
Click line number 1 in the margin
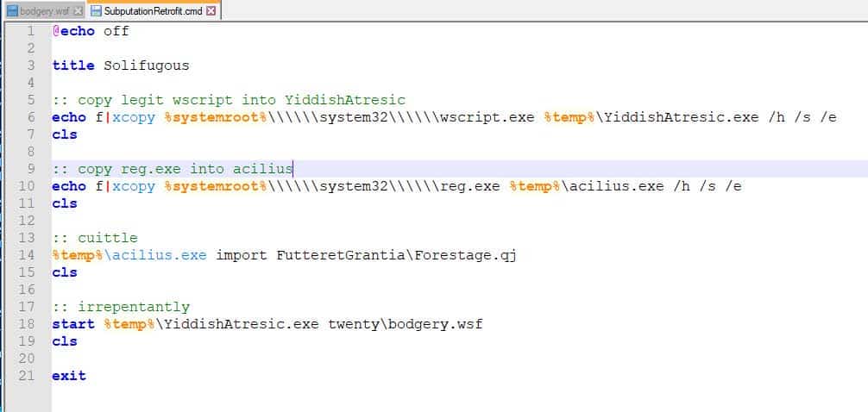coord(30,31)
